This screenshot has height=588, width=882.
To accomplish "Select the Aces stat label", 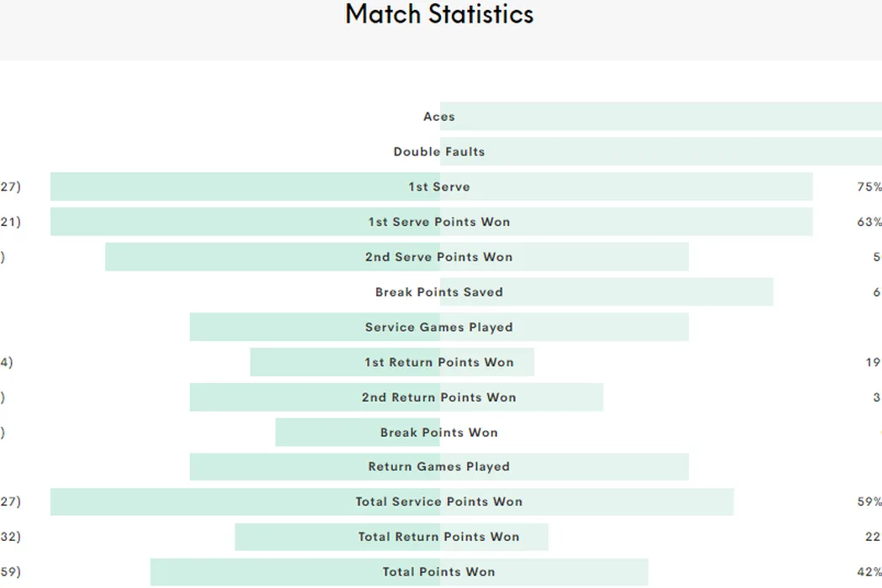I will click(x=439, y=117).
